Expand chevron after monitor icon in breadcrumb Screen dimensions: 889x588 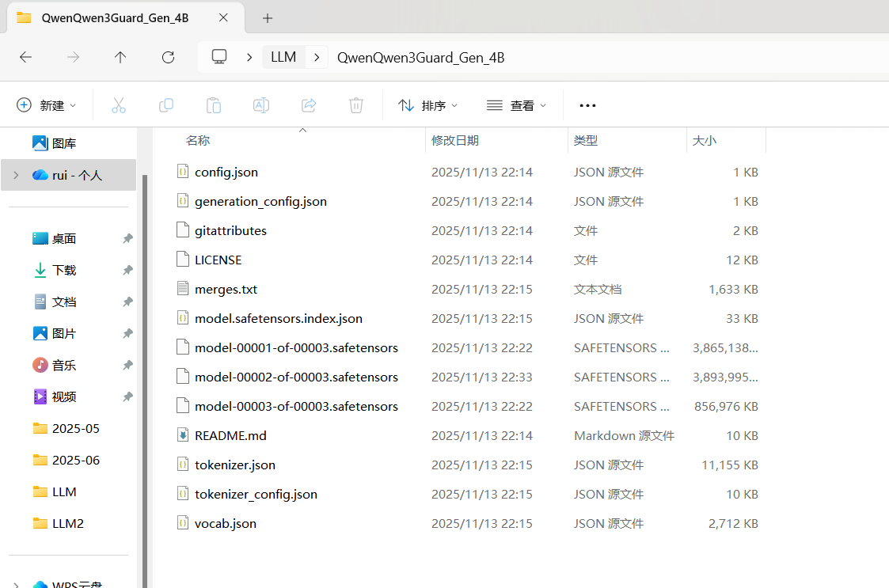[249, 57]
